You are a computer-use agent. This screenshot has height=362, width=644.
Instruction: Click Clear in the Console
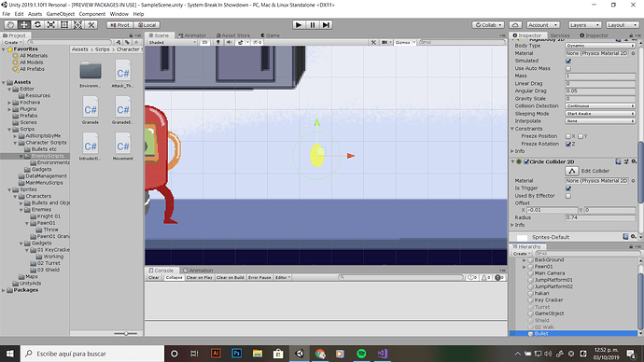point(154,277)
